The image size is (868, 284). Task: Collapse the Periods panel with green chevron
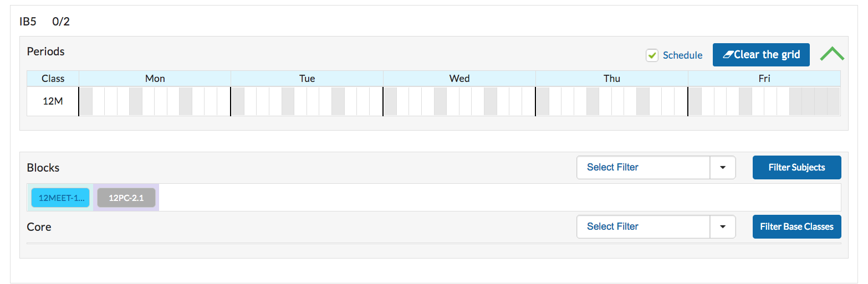point(832,54)
